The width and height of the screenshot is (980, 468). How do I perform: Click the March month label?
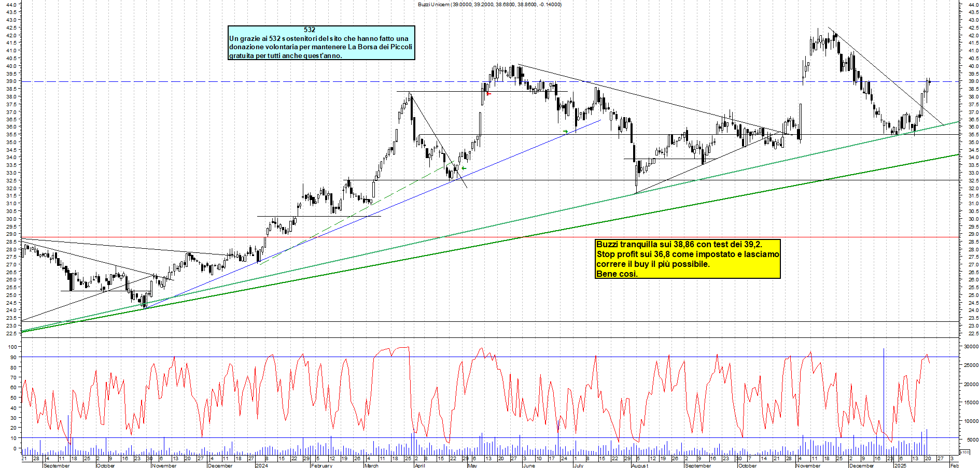(x=371, y=465)
